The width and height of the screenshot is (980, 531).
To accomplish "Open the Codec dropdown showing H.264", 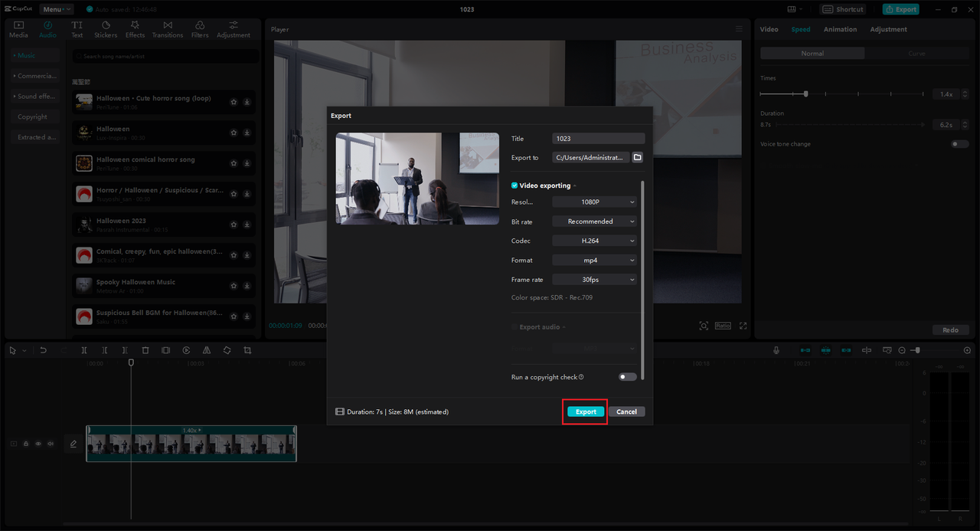I will click(x=594, y=241).
